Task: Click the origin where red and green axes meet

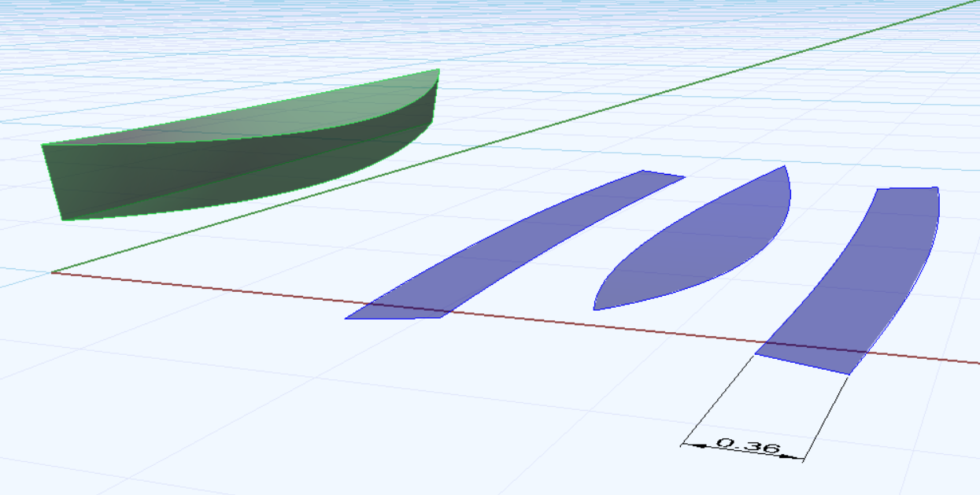Action: (x=52, y=272)
